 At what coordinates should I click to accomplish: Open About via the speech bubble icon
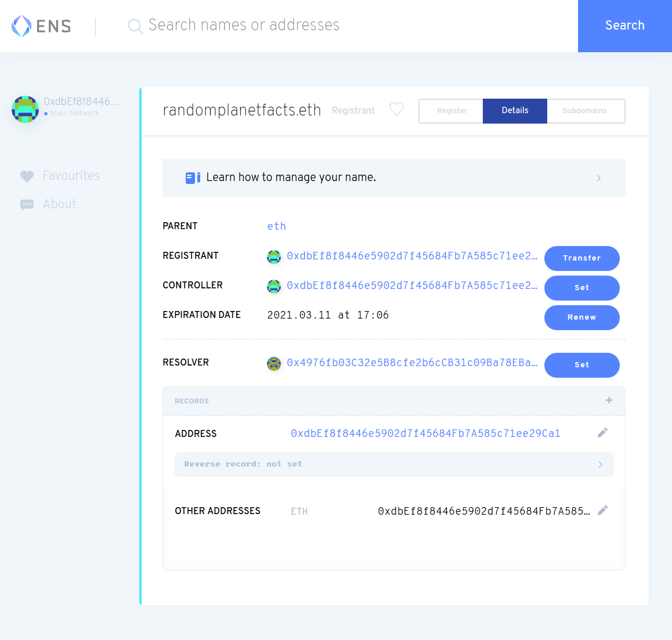click(x=27, y=204)
